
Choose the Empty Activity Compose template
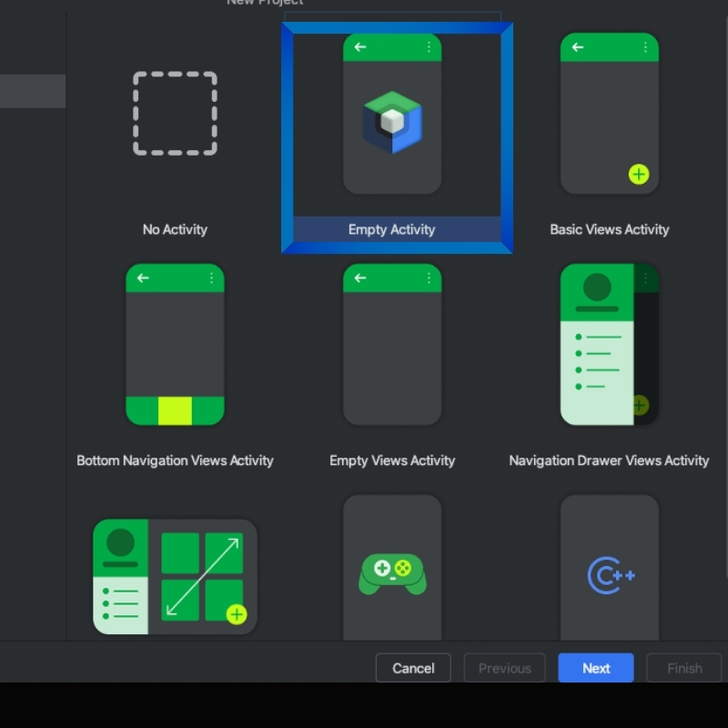coord(392,114)
